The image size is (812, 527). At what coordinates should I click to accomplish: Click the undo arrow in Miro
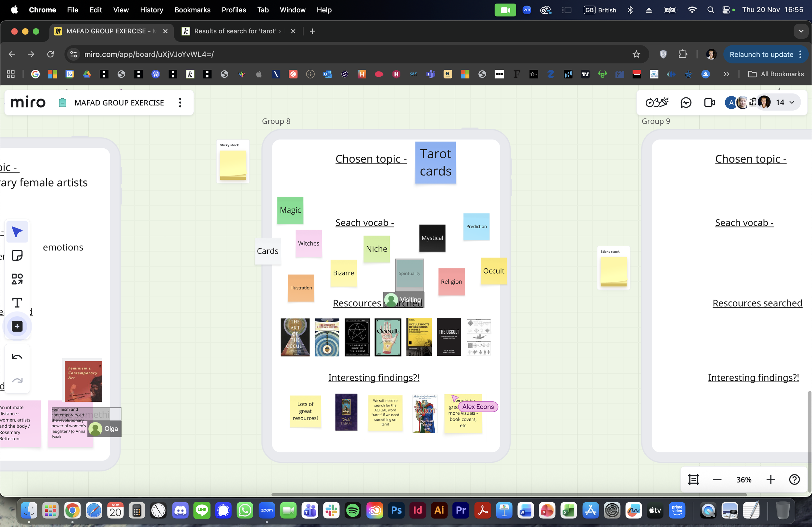pos(17,357)
